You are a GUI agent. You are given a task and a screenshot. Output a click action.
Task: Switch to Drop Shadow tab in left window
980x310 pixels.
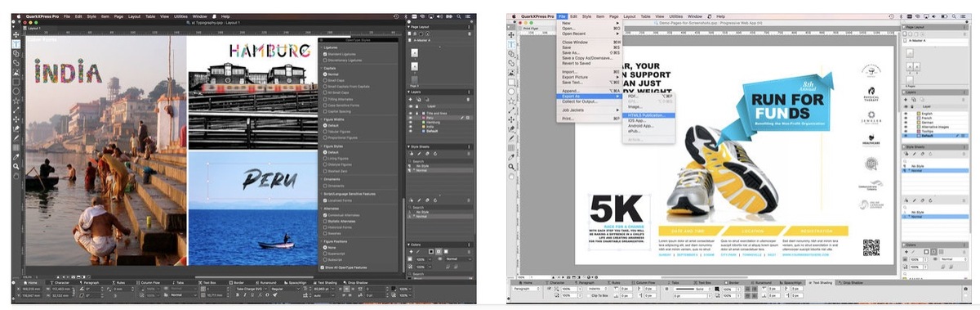356,282
